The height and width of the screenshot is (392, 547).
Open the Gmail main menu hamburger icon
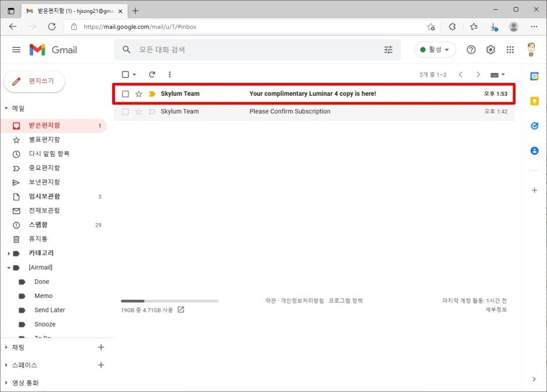pyautogui.click(x=16, y=50)
